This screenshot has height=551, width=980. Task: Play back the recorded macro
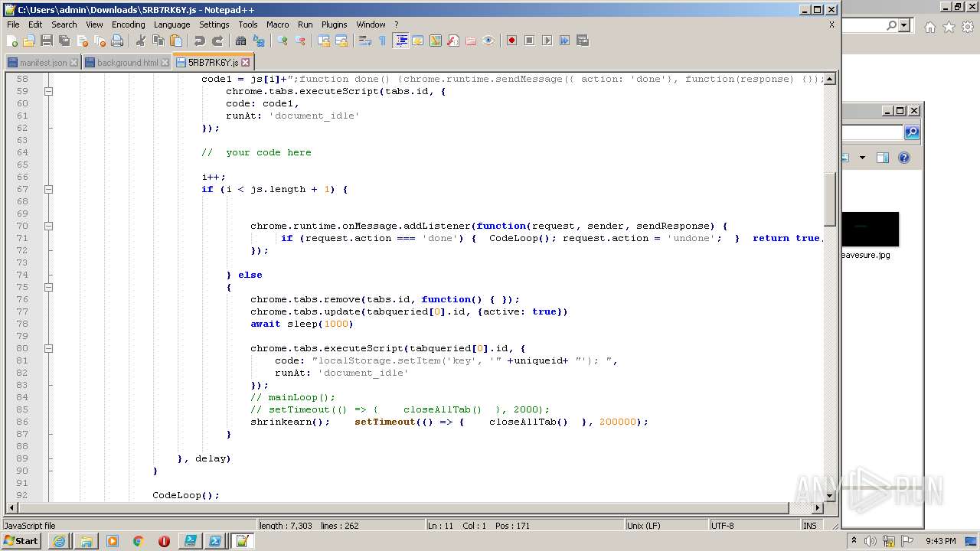[547, 41]
